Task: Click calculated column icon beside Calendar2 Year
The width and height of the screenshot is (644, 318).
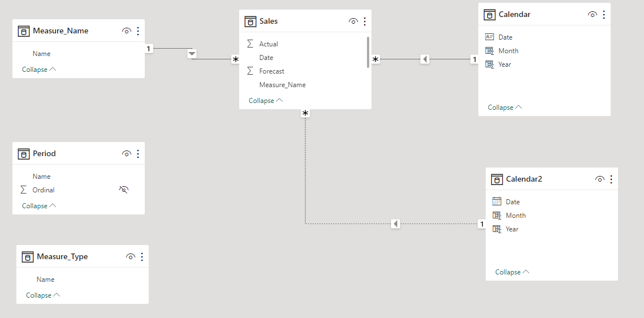Action: [496, 229]
